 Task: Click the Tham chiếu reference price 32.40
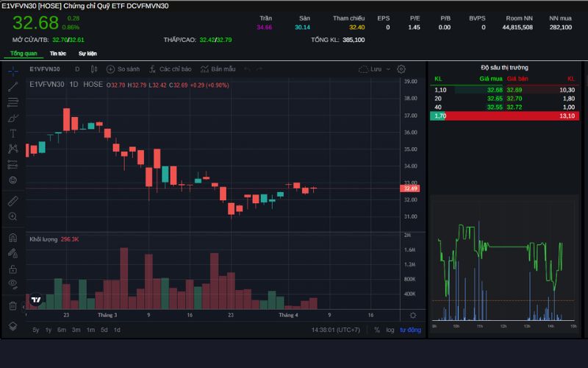(x=356, y=27)
